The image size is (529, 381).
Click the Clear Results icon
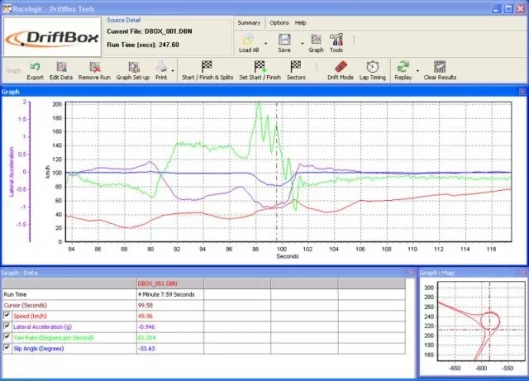click(x=440, y=67)
